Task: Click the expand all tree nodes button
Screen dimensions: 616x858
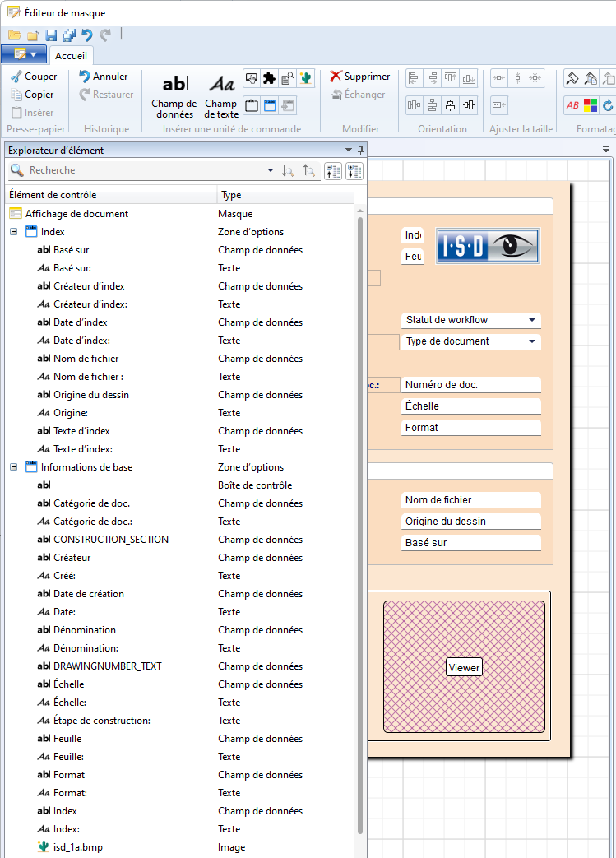Action: click(x=354, y=171)
